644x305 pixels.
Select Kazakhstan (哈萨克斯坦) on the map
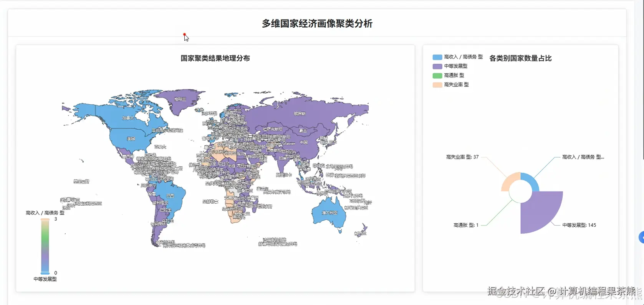[x=272, y=129]
